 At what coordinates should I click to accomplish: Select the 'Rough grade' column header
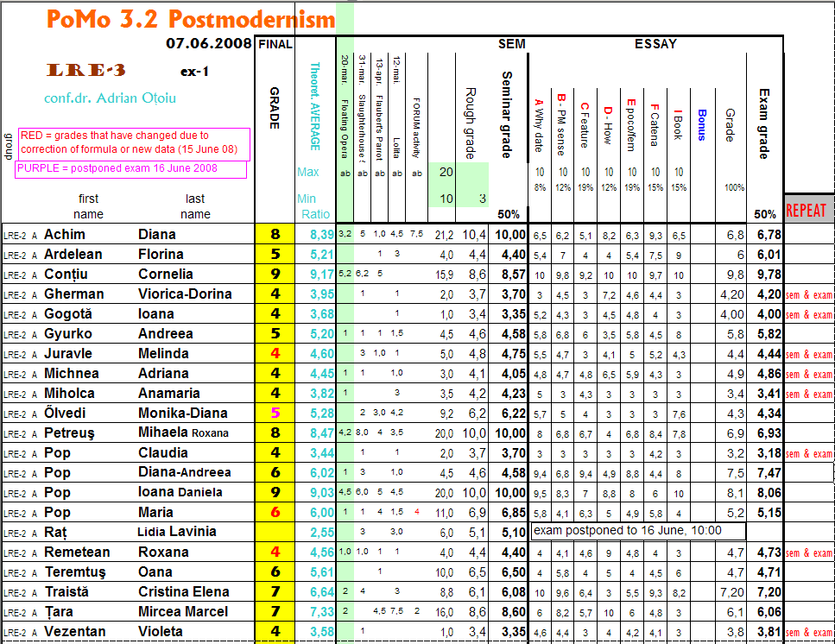471,123
